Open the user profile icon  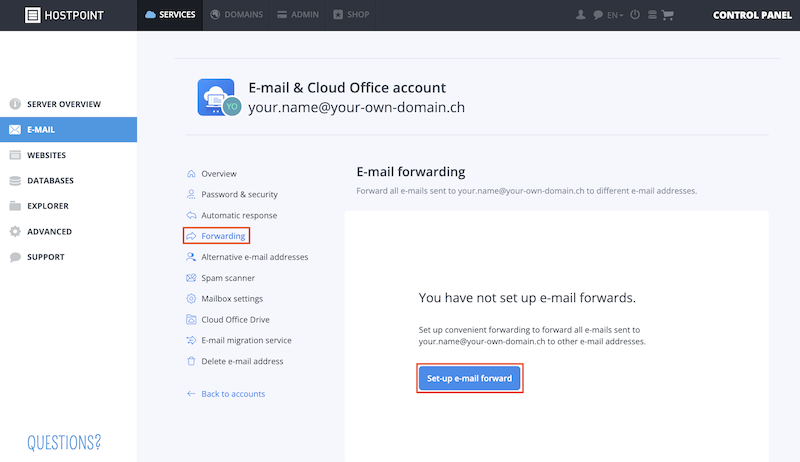pyautogui.click(x=581, y=15)
